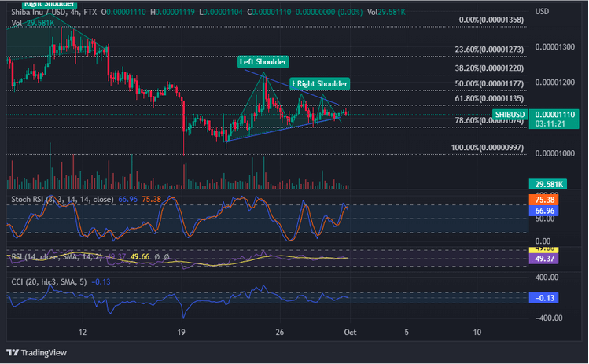The width and height of the screenshot is (589, 364).
Task: Click the SHIBUSD price tag
Action: [x=510, y=115]
